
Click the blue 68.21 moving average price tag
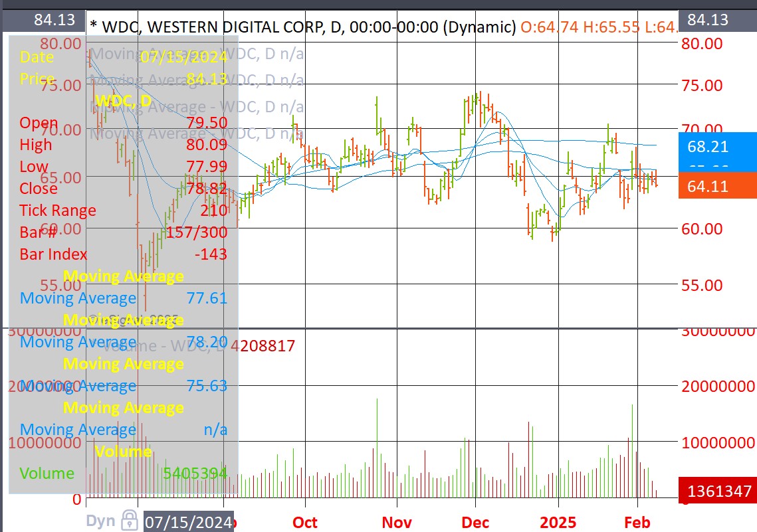pos(717,147)
